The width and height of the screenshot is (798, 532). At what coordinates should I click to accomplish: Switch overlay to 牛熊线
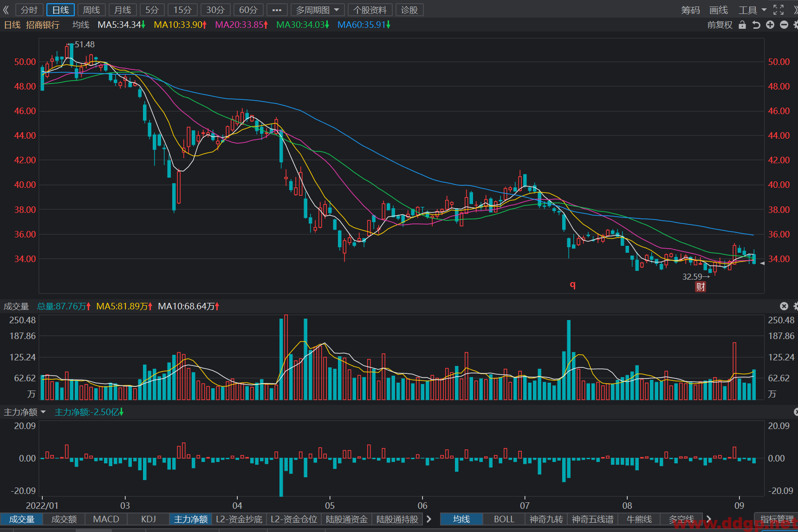coord(639,519)
